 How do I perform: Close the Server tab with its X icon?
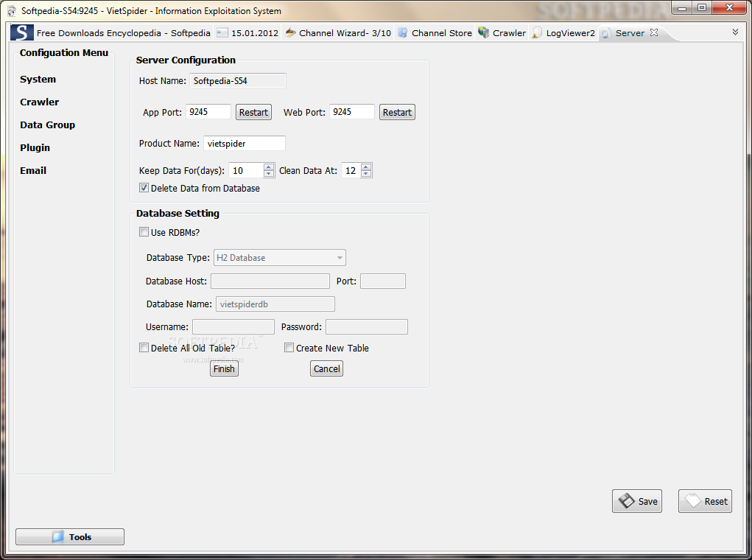point(654,32)
